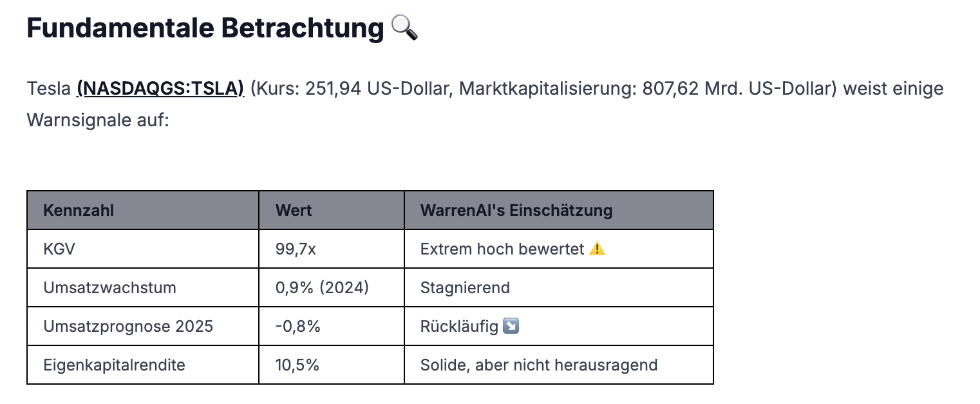The width and height of the screenshot is (980, 404).
Task: Click the Umsatzprognose 2025 row label
Action: tap(143, 326)
